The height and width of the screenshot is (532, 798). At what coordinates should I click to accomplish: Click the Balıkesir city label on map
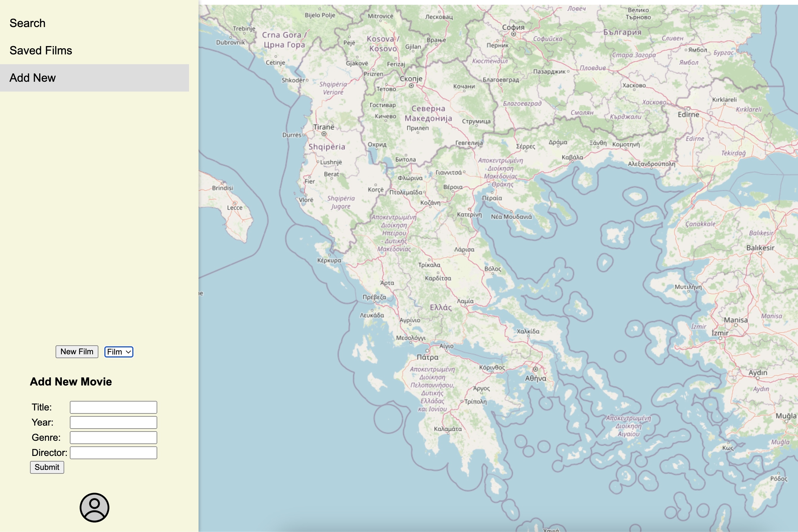pos(760,248)
